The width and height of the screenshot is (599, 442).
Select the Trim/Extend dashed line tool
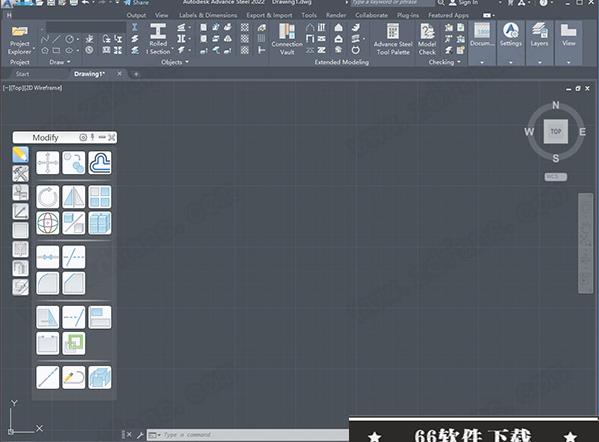point(74,317)
